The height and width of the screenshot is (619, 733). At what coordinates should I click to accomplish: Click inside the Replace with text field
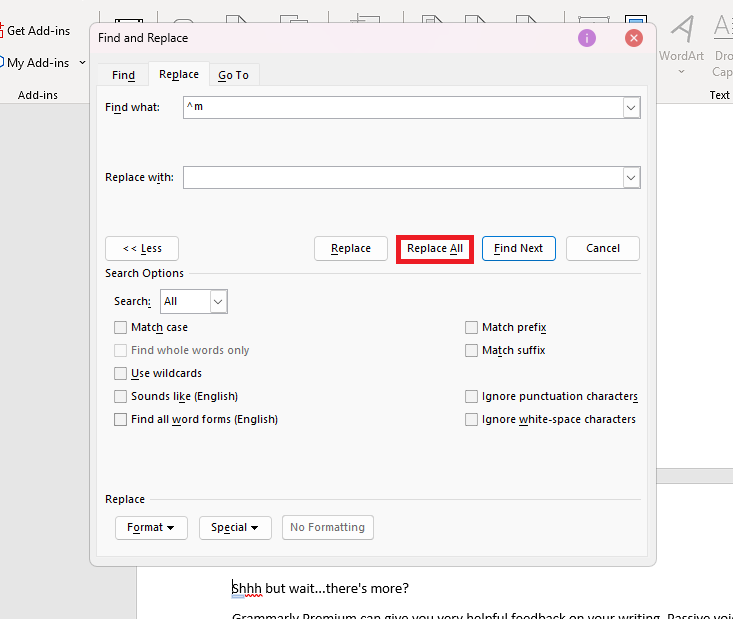click(x=402, y=177)
